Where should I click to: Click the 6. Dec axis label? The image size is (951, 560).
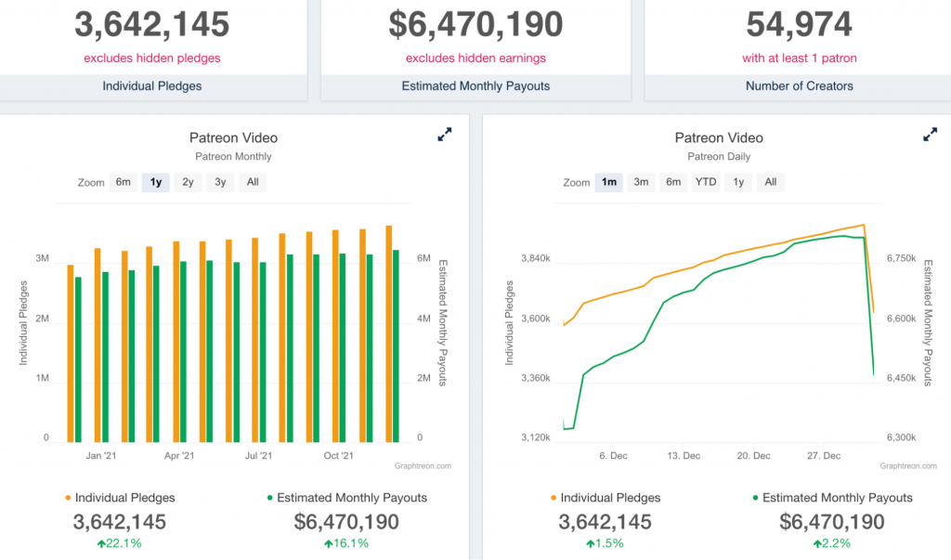click(x=613, y=456)
